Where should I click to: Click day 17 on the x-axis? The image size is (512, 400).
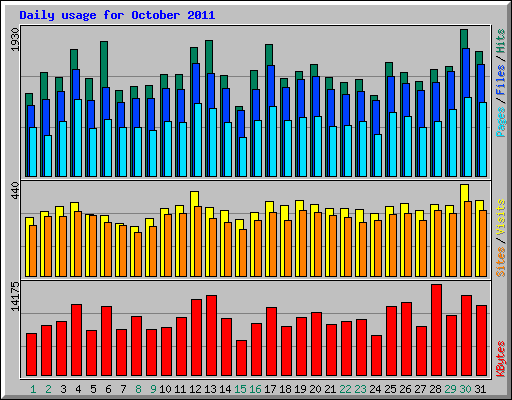[x=270, y=389]
